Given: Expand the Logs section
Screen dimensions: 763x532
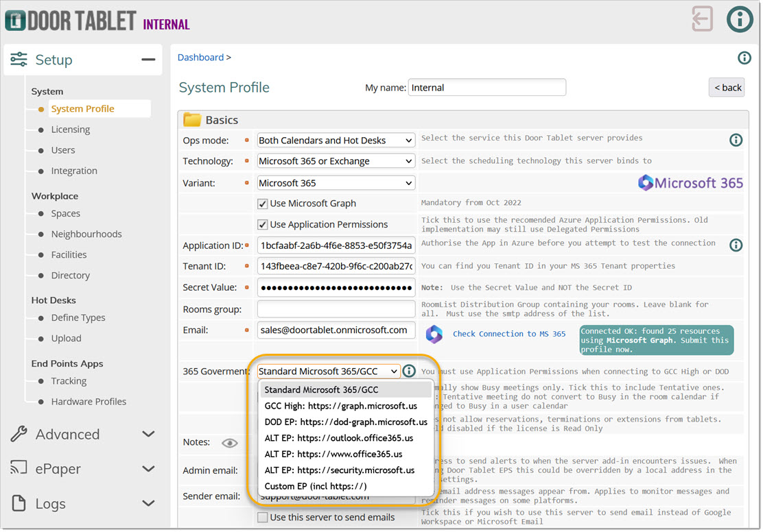Looking at the screenshot, I should click(x=148, y=503).
